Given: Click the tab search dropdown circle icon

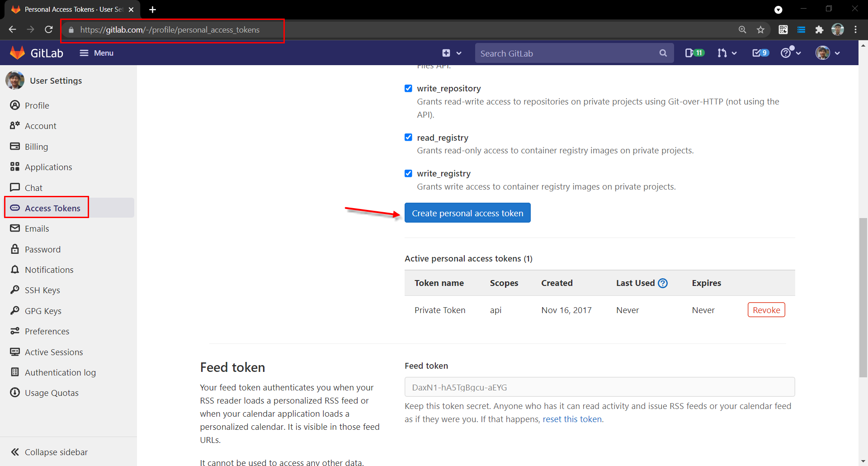Looking at the screenshot, I should (778, 10).
